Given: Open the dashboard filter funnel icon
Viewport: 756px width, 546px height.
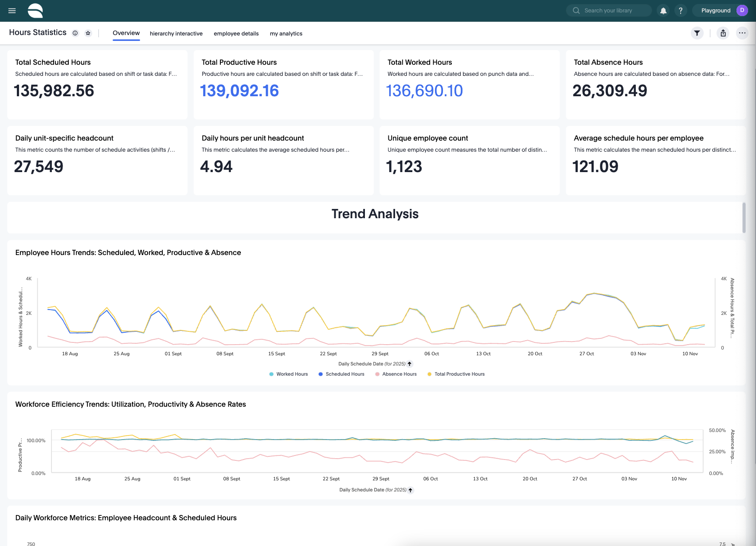Looking at the screenshot, I should click(697, 33).
